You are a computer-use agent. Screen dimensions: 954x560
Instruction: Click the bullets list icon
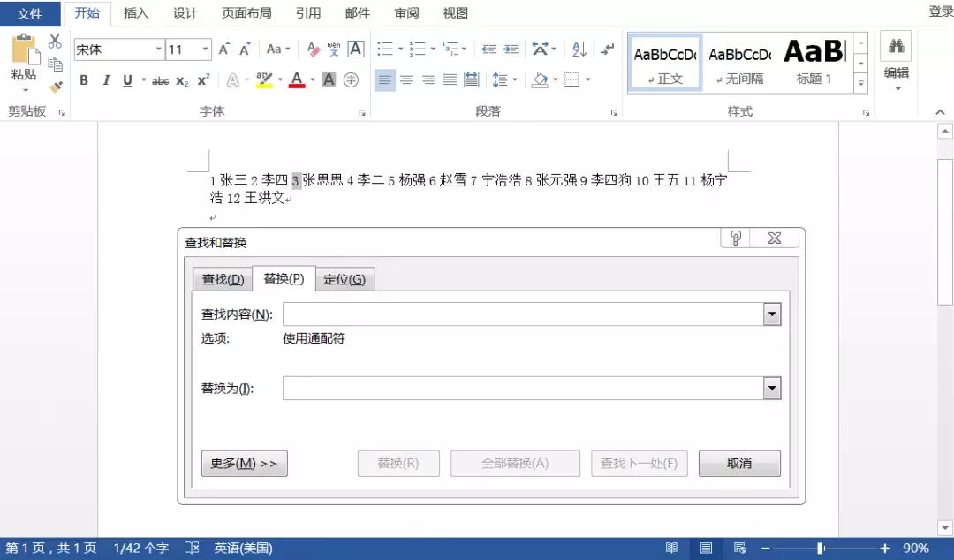click(x=384, y=49)
